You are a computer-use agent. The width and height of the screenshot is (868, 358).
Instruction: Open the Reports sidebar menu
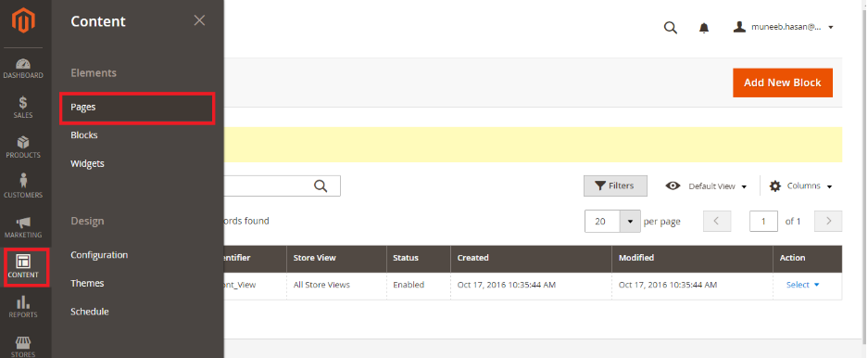(23, 307)
